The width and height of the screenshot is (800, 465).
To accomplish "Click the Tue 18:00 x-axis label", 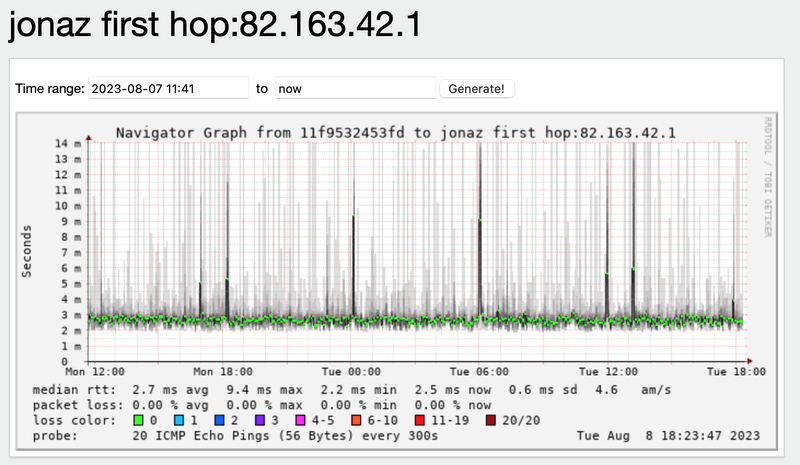I will tap(736, 372).
